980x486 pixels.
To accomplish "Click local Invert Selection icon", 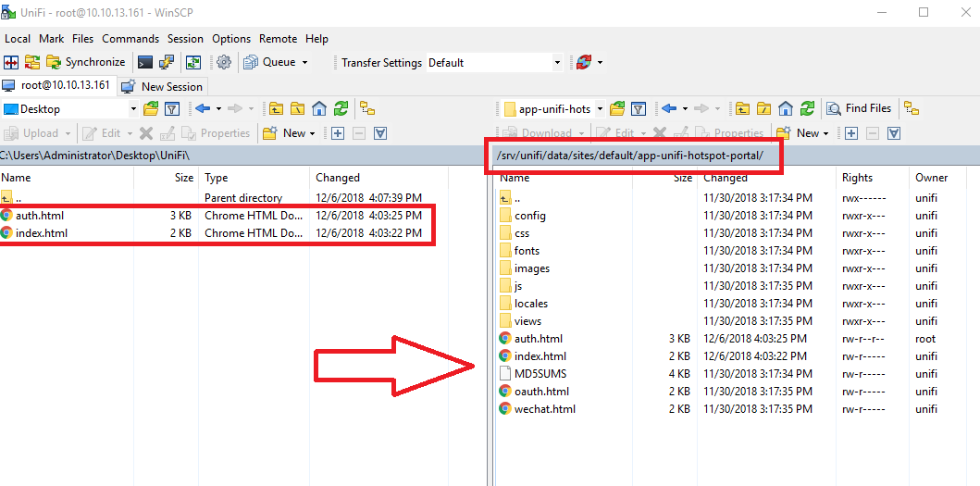I will tap(380, 132).
